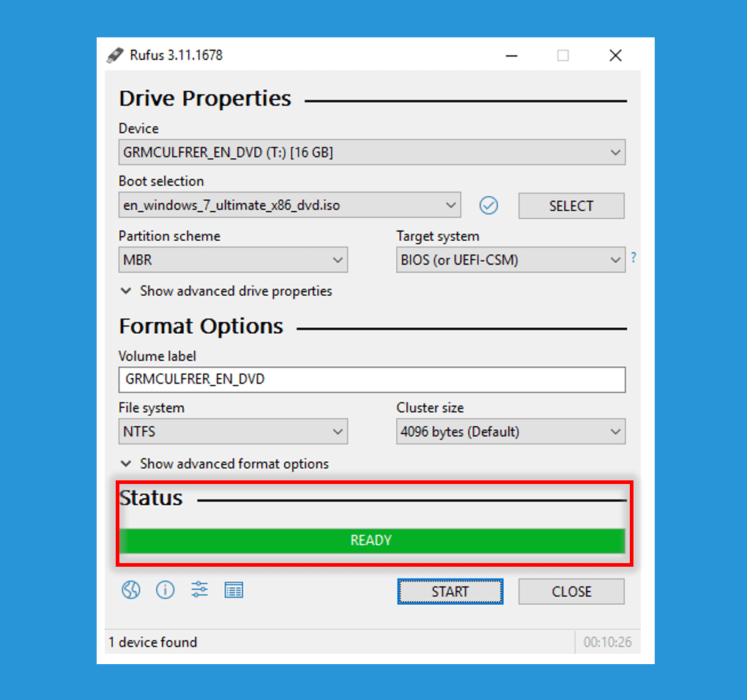Expand Show advanced drive properties

coord(226,291)
